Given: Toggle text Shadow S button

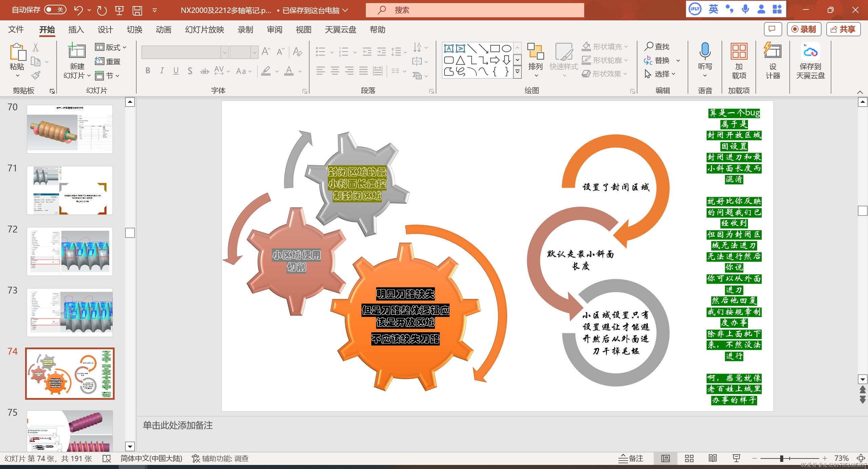Looking at the screenshot, I should (x=190, y=71).
